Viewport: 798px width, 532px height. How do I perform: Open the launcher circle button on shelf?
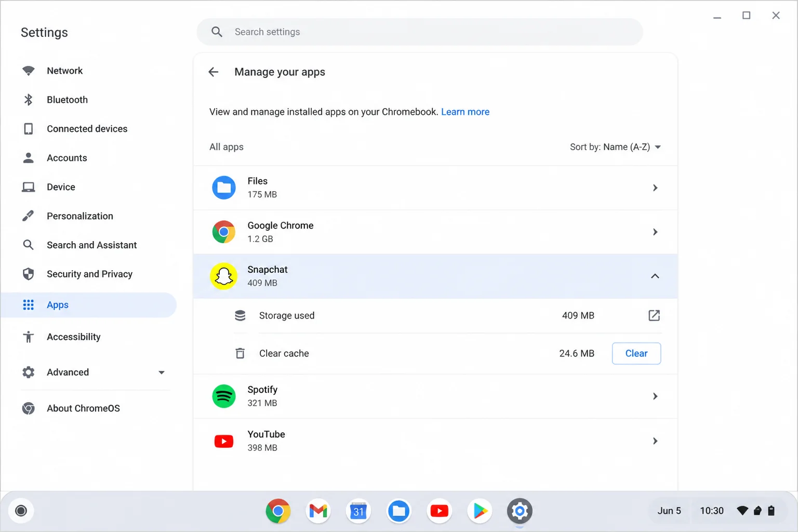(x=21, y=511)
